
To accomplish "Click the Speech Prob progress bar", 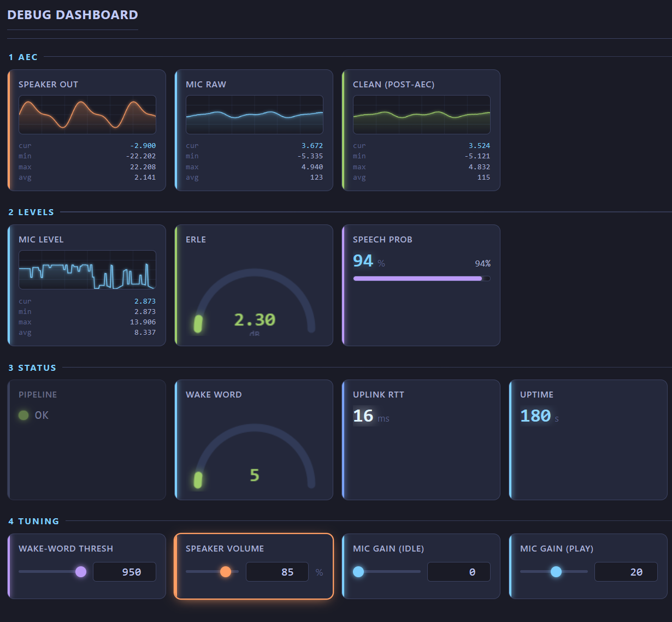I will 422,279.
